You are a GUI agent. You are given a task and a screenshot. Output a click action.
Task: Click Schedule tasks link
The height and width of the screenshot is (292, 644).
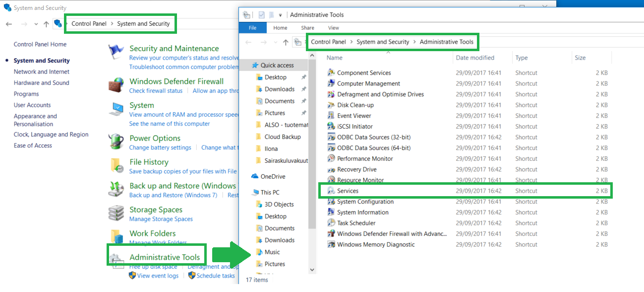tap(216, 276)
